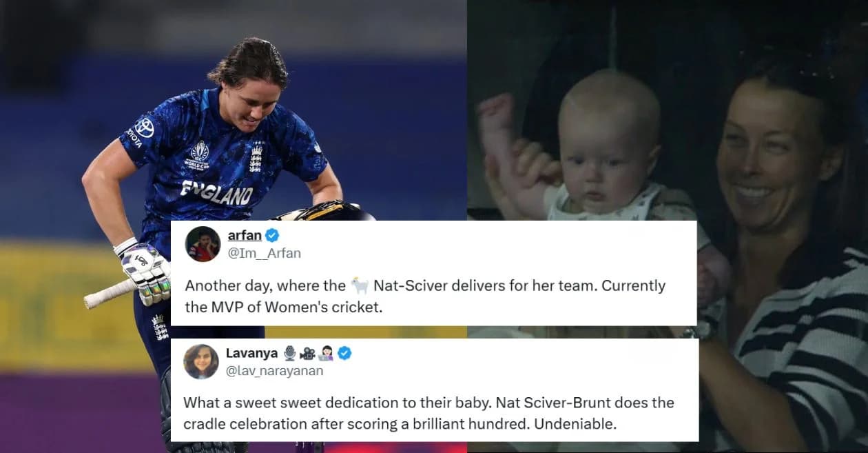Open the @lav_narayanan handle
Screen dimensions: 868x453
coord(275,371)
